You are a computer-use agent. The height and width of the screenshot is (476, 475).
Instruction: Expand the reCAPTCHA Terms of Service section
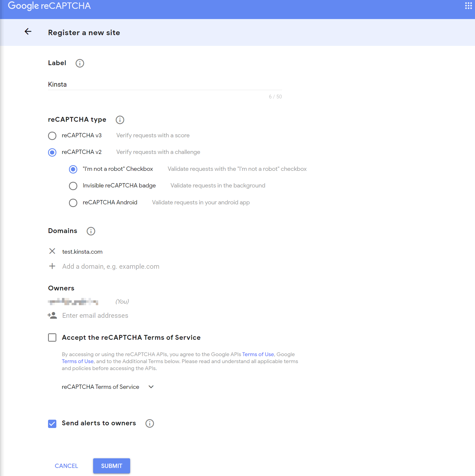tap(151, 387)
